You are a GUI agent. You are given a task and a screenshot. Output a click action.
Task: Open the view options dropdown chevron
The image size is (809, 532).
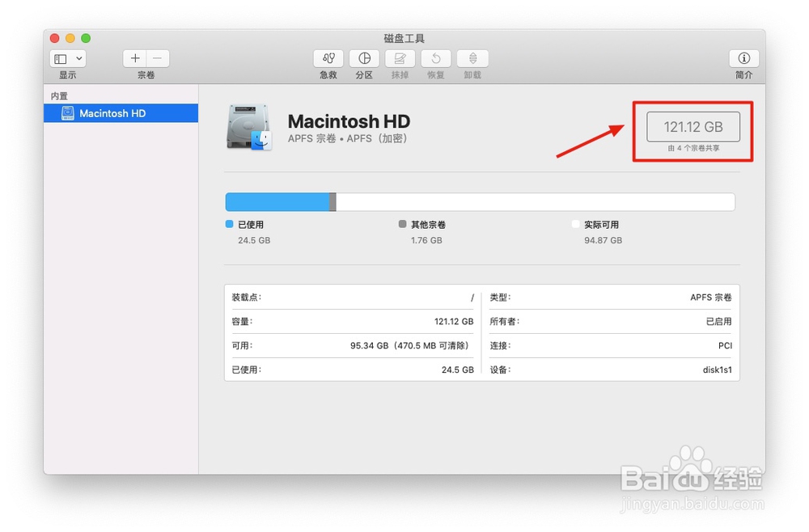point(79,59)
